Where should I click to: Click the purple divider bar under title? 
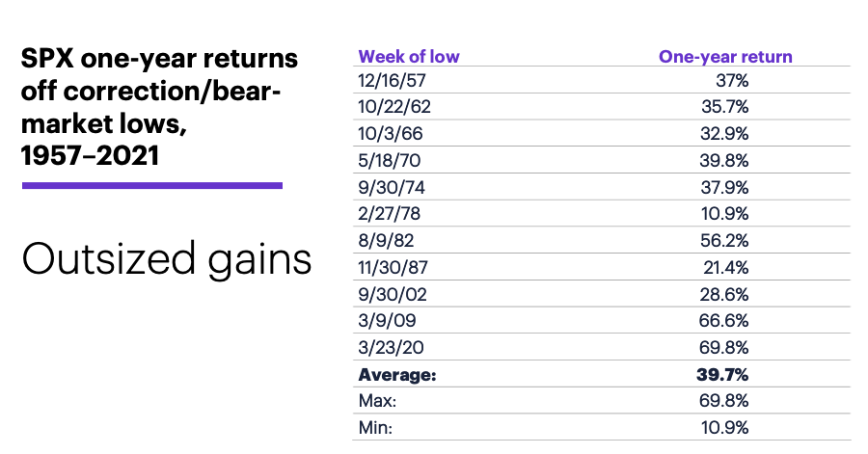coord(152,186)
